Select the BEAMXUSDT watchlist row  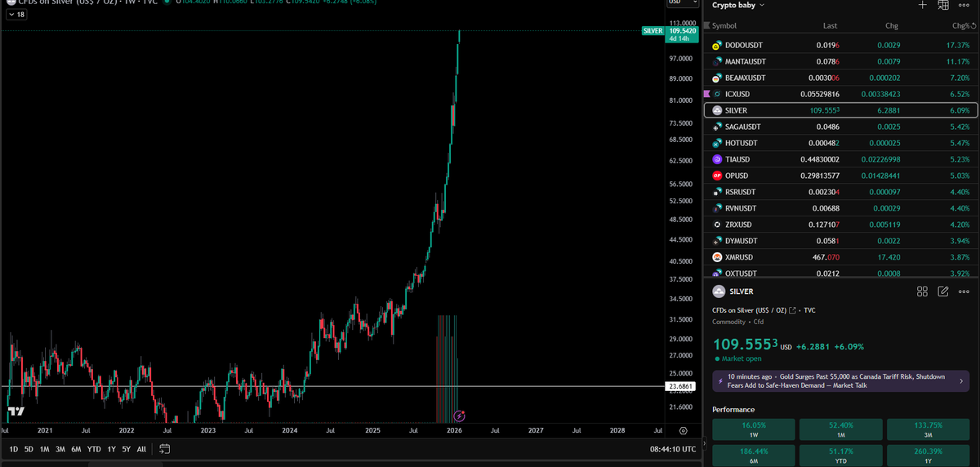pos(840,78)
